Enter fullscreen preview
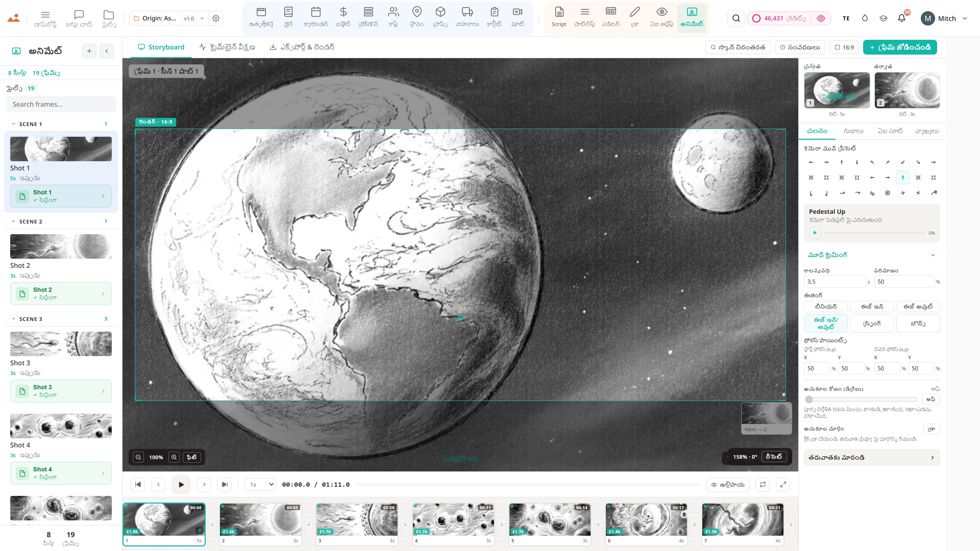 (783, 484)
